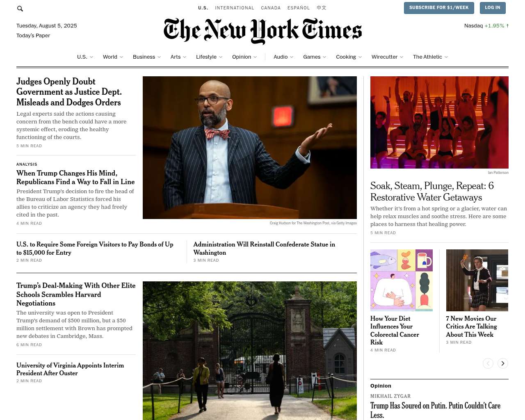This screenshot has width=525, height=420.
Task: Open the Cooking menu dropdown arrow
Action: [x=360, y=57]
